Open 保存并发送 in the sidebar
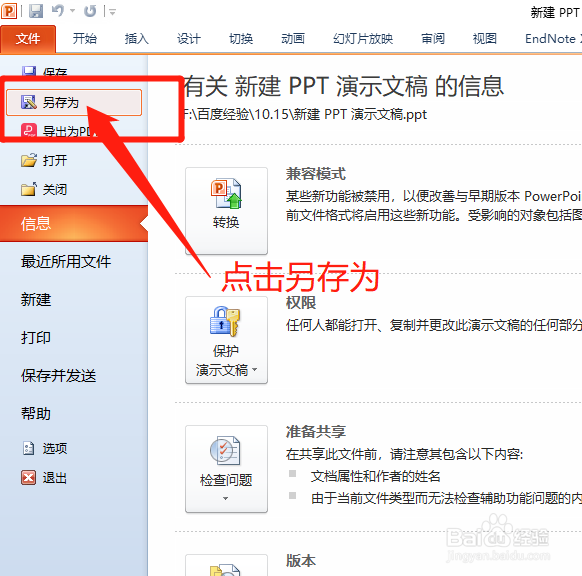This screenshot has width=582, height=576. 59,376
